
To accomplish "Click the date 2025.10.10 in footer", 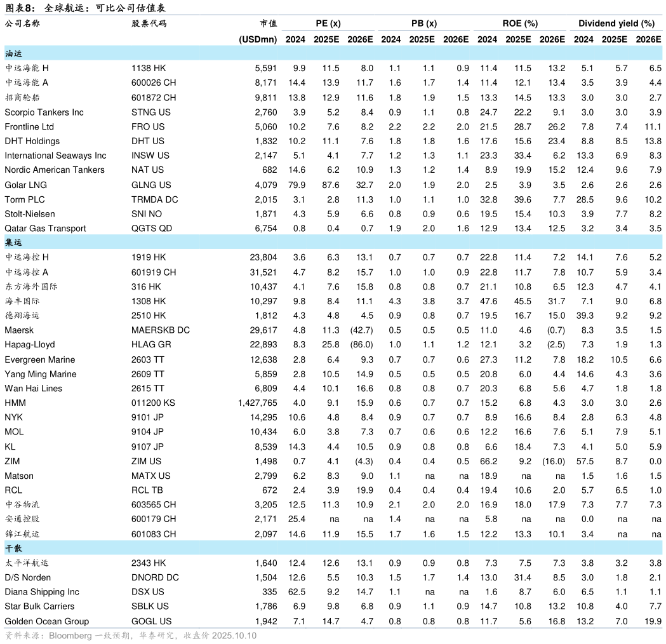I will [234, 636].
